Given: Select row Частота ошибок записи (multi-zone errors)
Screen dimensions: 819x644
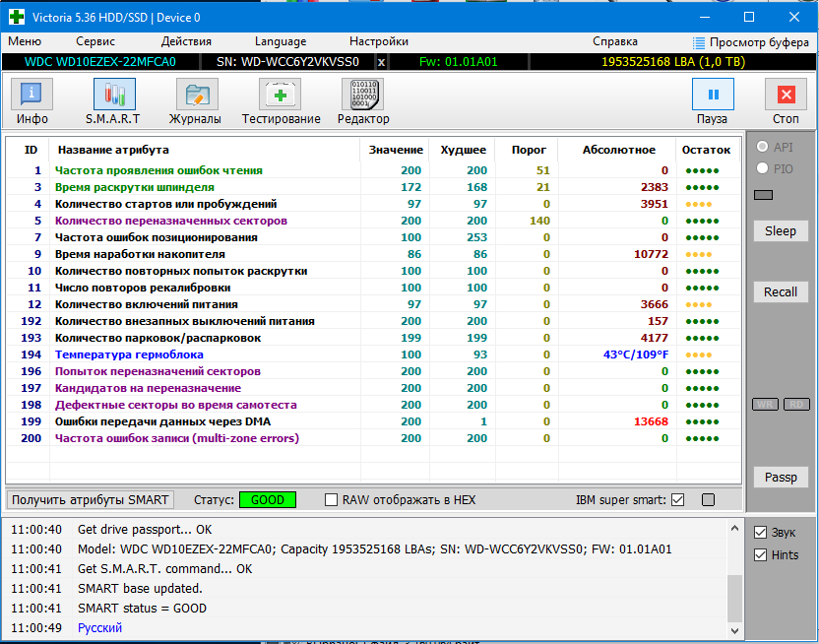Looking at the screenshot, I should [373, 438].
